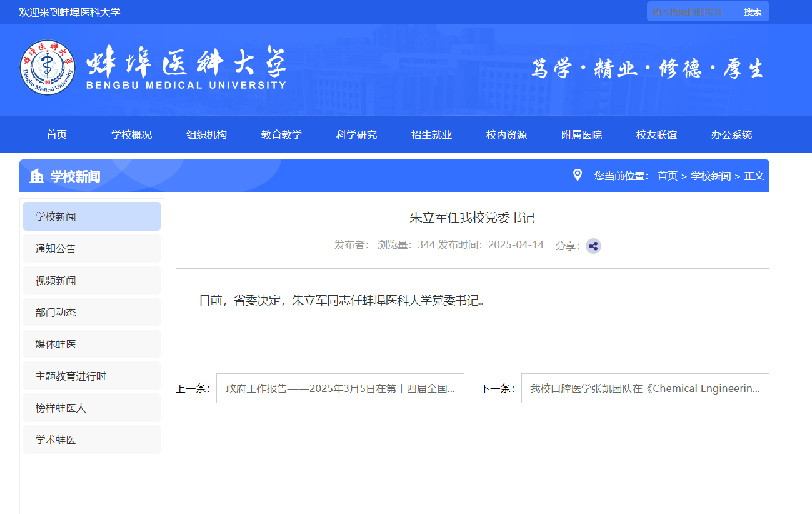Open the 首页 navigation menu item
This screenshot has height=514, width=812.
(56, 134)
